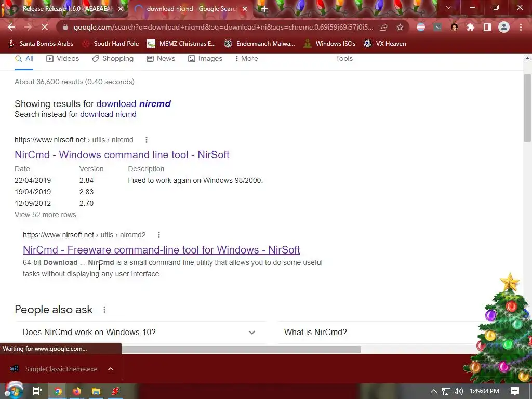Close the download nicmd Google Search tab

245,9
